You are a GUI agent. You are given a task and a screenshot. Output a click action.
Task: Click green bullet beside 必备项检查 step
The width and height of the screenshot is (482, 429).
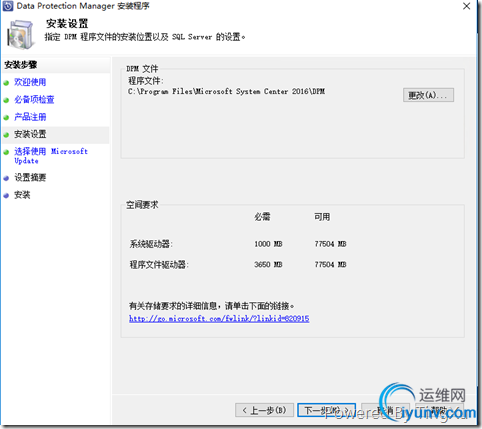pos(6,100)
